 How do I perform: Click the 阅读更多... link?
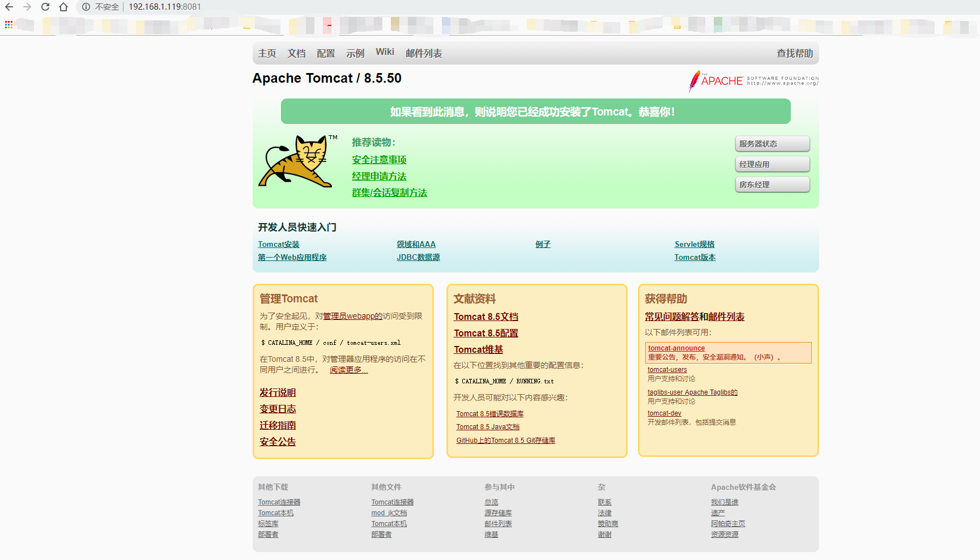click(348, 370)
